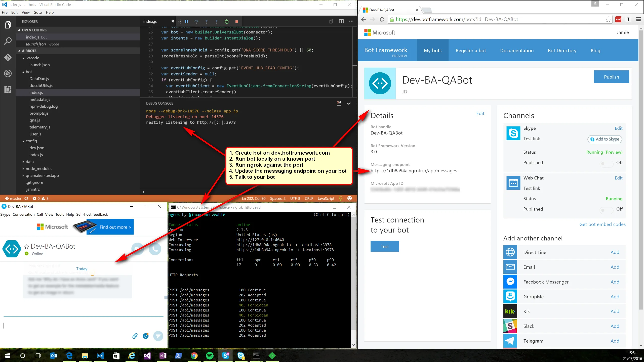The height and width of the screenshot is (362, 644).
Task: Toggle Web Chat Published switch
Action: [606, 210]
